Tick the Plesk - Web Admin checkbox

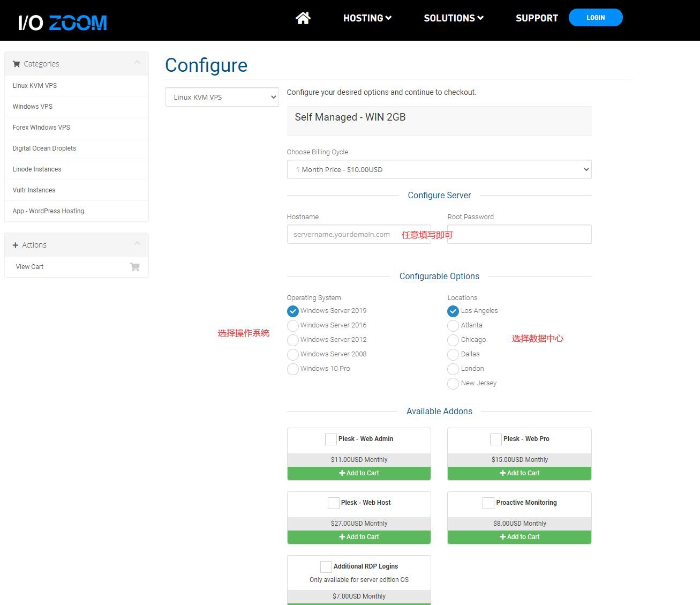pos(331,439)
